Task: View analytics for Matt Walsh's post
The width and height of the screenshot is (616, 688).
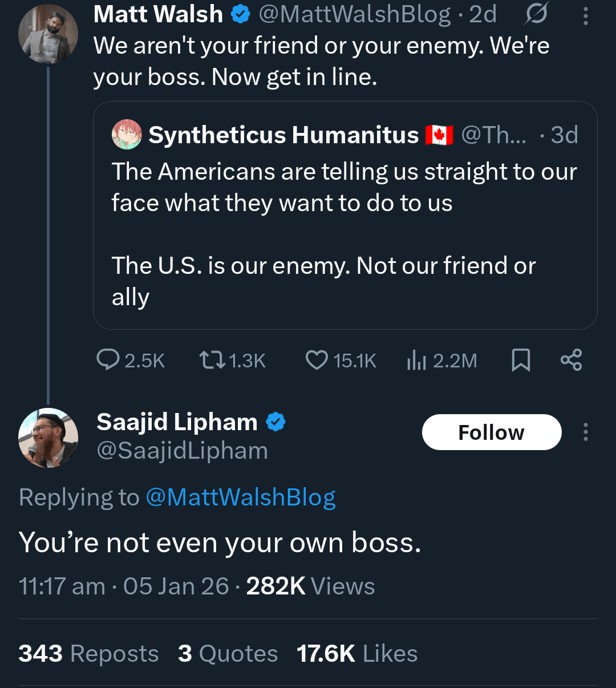Action: point(416,360)
